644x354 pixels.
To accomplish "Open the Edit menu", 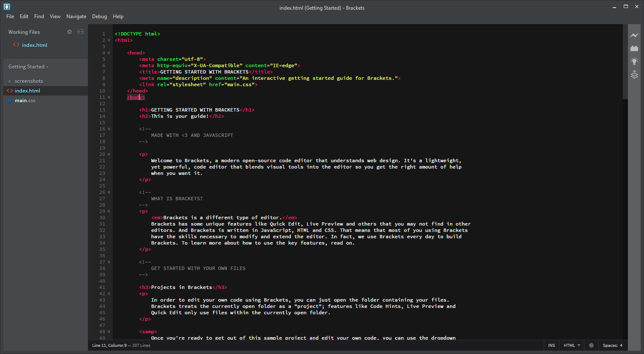I will pyautogui.click(x=24, y=16).
